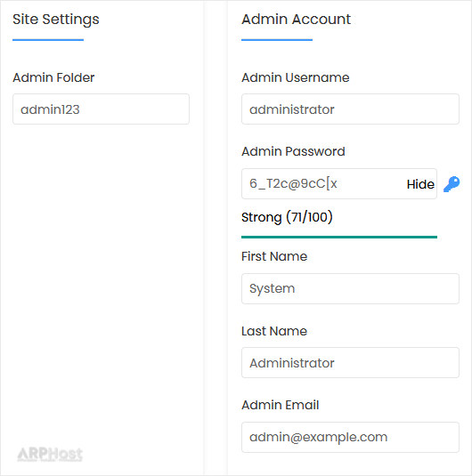Screen dimensions: 472x476
Task: Click the Admin Password label
Action: (x=293, y=151)
